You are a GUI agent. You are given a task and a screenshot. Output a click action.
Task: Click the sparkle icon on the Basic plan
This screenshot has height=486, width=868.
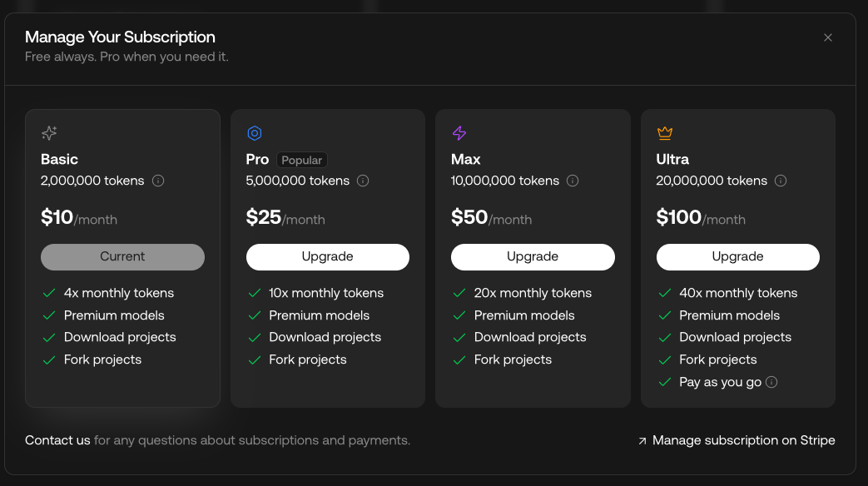[x=48, y=133]
